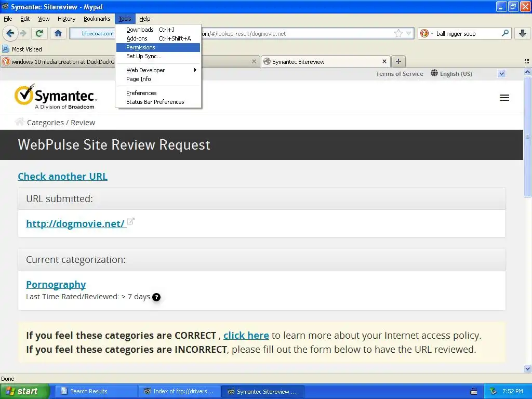This screenshot has width=532, height=399.
Task: Open the Windows start button
Action: [25, 391]
